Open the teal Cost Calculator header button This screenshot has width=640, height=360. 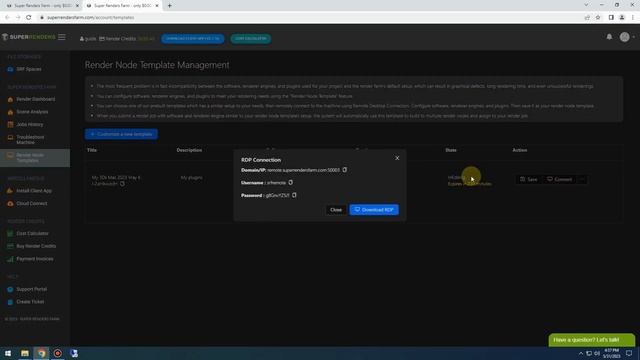251,38
